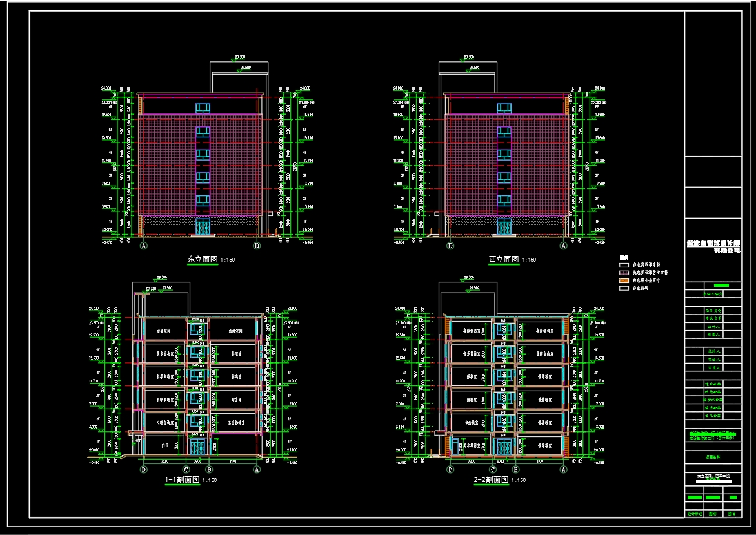Click axis bubble A under 东立面图
The width and height of the screenshot is (756, 535).
(143, 246)
